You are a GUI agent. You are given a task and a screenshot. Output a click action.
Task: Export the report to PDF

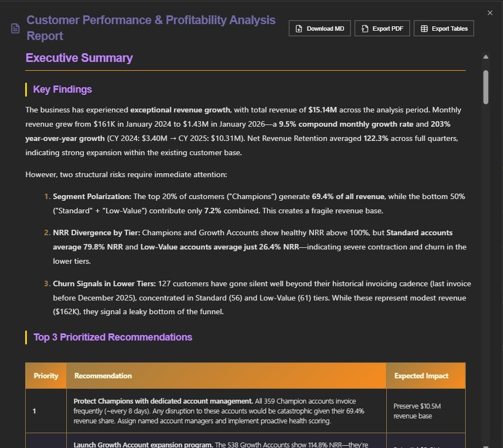[x=382, y=28]
